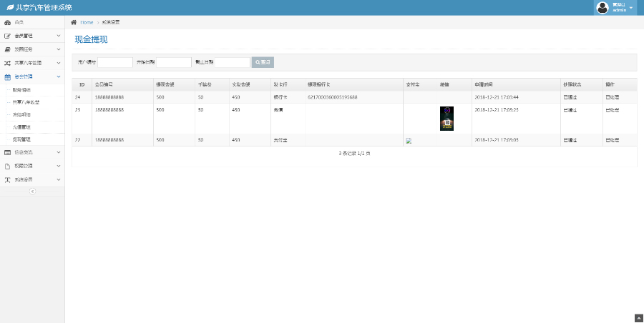Click the dashboard icon beside 首页
Image resolution: width=644 pixels, height=323 pixels.
pos(7,22)
